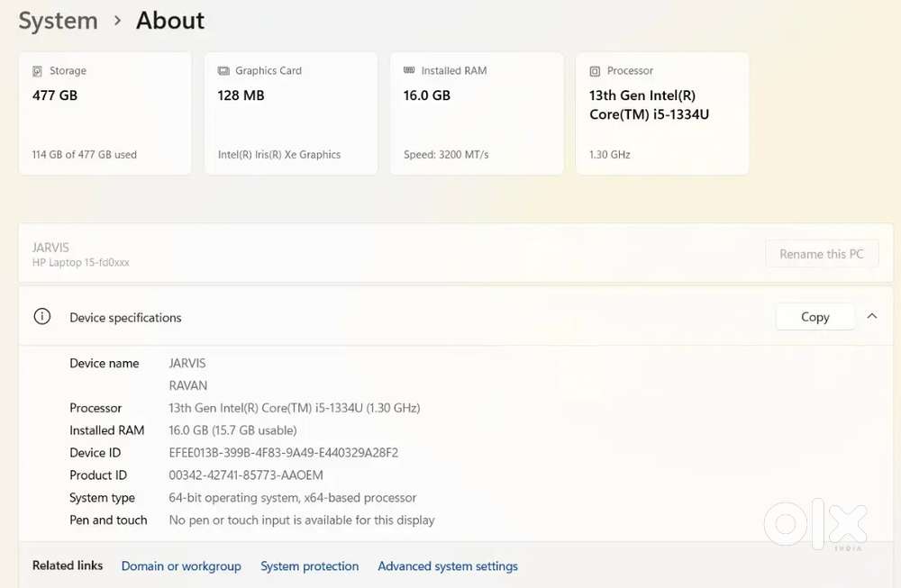Collapse the Device specifications section chevron
901x588 pixels.
871,316
